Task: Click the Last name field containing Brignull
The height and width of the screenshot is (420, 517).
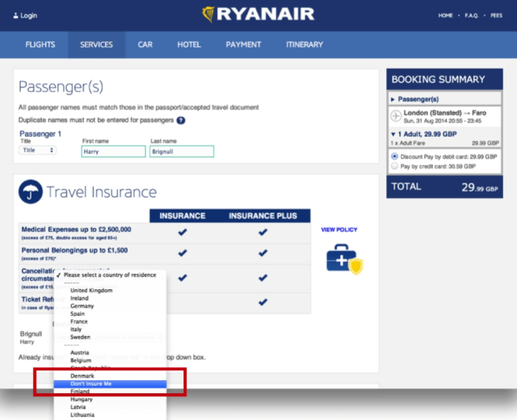Action: 182,151
